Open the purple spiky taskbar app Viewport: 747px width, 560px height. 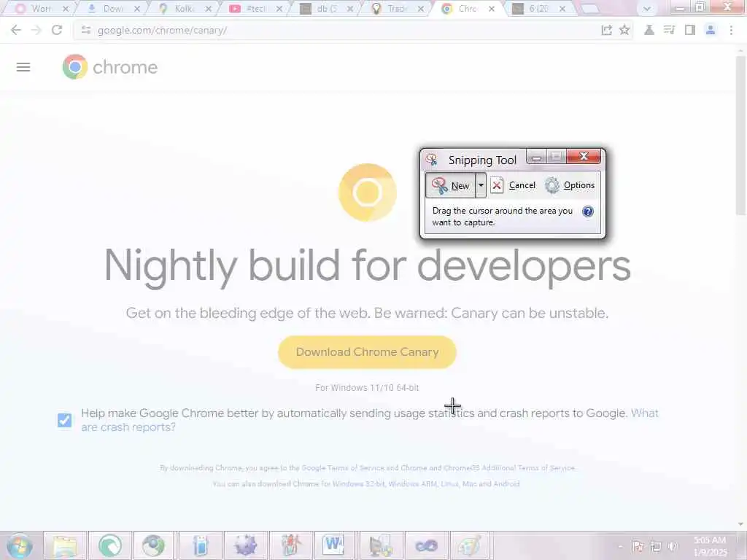click(246, 545)
